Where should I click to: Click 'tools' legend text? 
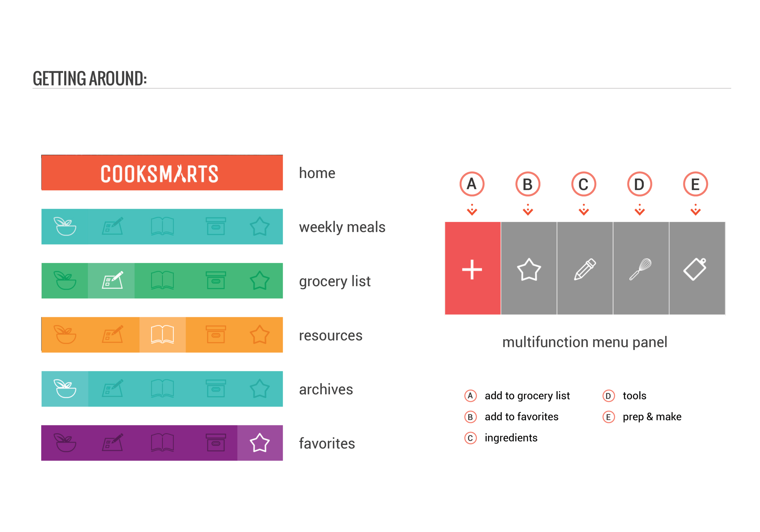pos(634,396)
